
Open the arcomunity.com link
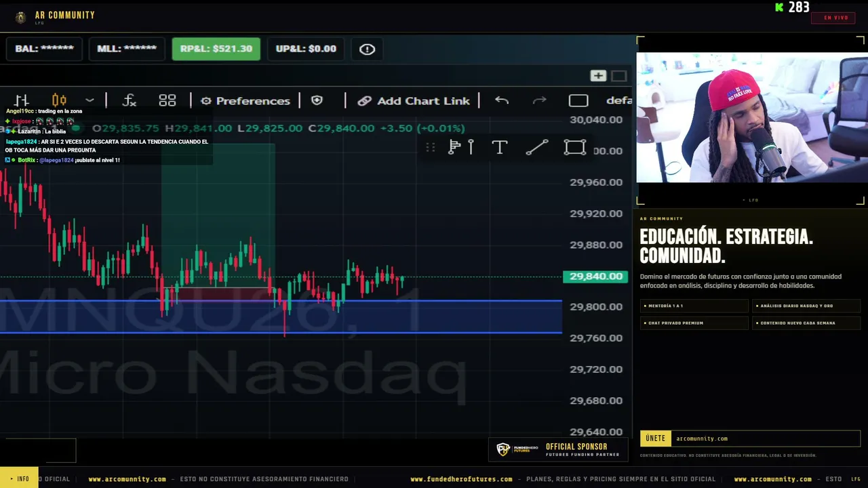point(702,439)
